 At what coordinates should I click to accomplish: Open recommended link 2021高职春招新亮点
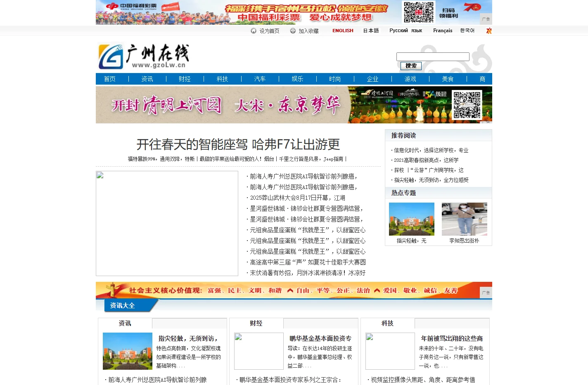[x=426, y=160]
